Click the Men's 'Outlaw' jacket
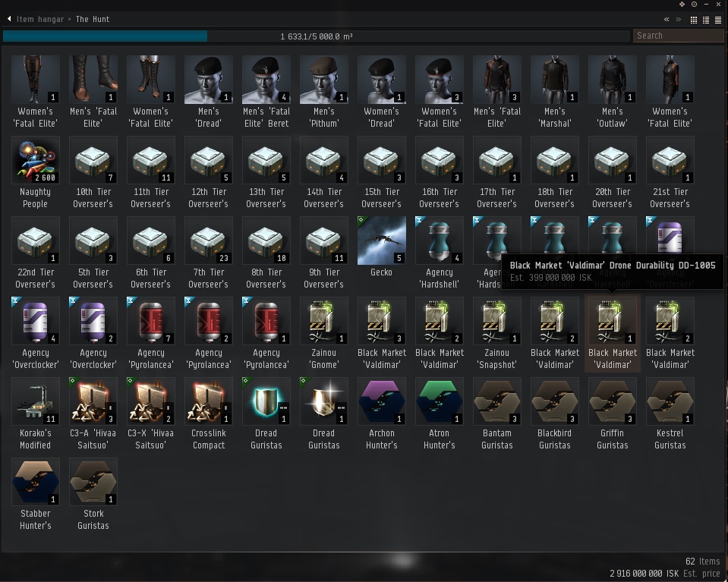 tap(612, 92)
